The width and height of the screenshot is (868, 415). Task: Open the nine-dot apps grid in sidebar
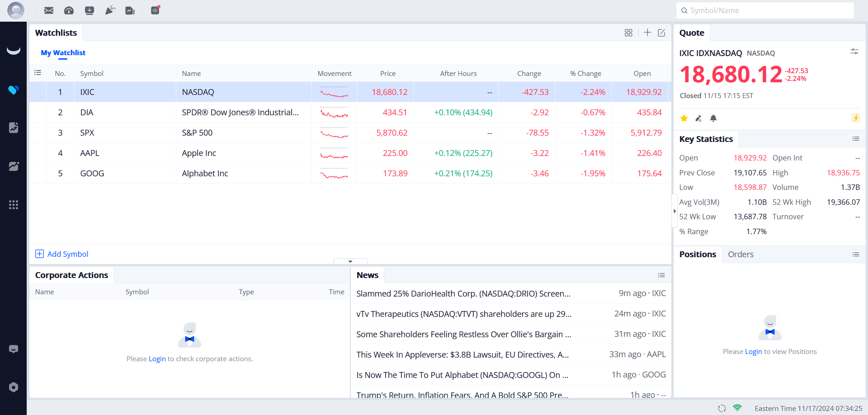[x=14, y=205]
